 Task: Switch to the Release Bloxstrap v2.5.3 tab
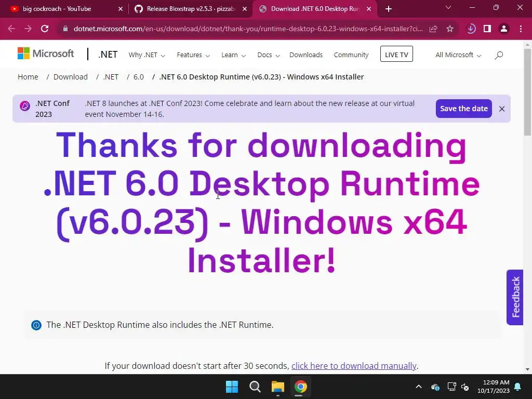click(x=191, y=9)
